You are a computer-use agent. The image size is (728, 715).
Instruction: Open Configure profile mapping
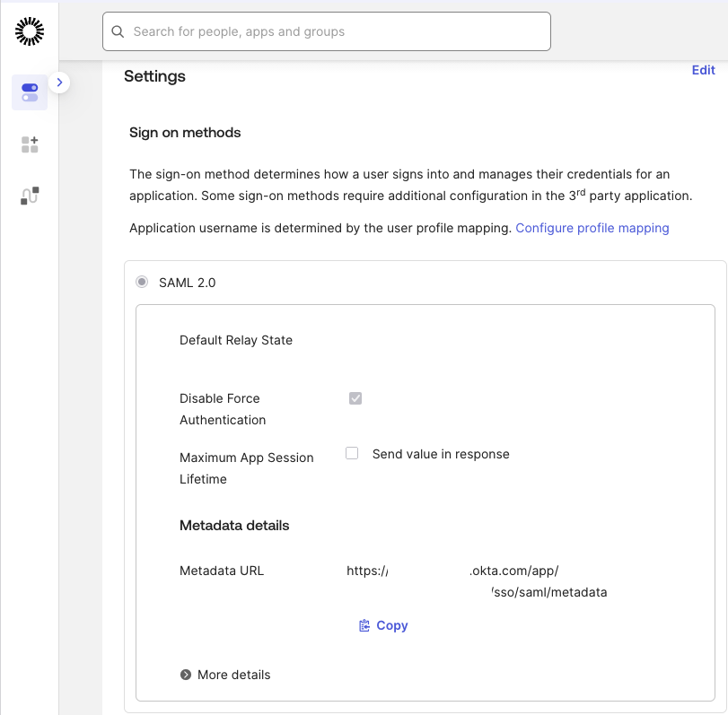[x=592, y=228]
